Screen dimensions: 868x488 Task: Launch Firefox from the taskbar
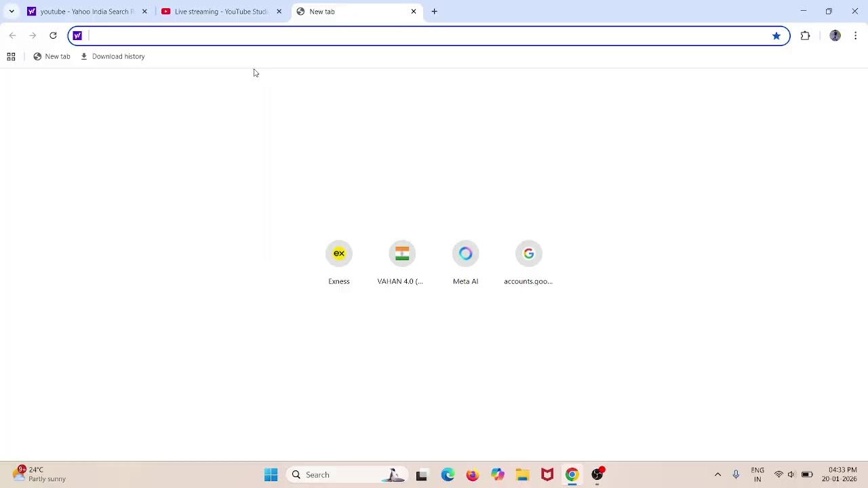point(473,474)
